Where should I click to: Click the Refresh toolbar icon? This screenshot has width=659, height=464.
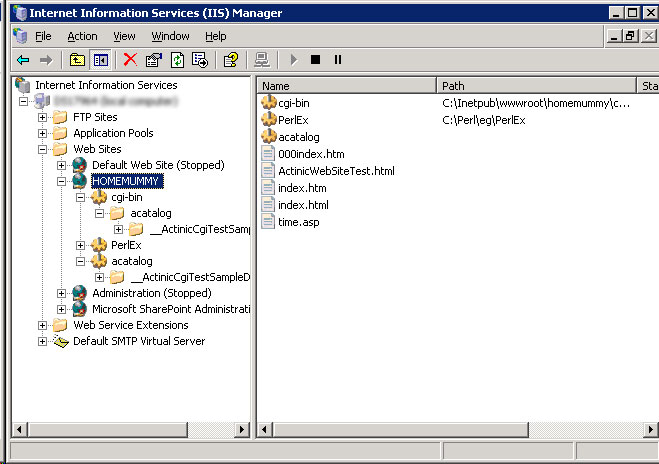pyautogui.click(x=176, y=60)
